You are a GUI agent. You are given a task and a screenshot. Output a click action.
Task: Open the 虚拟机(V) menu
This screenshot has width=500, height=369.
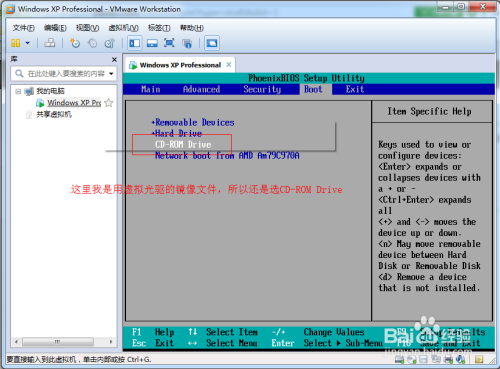click(123, 28)
